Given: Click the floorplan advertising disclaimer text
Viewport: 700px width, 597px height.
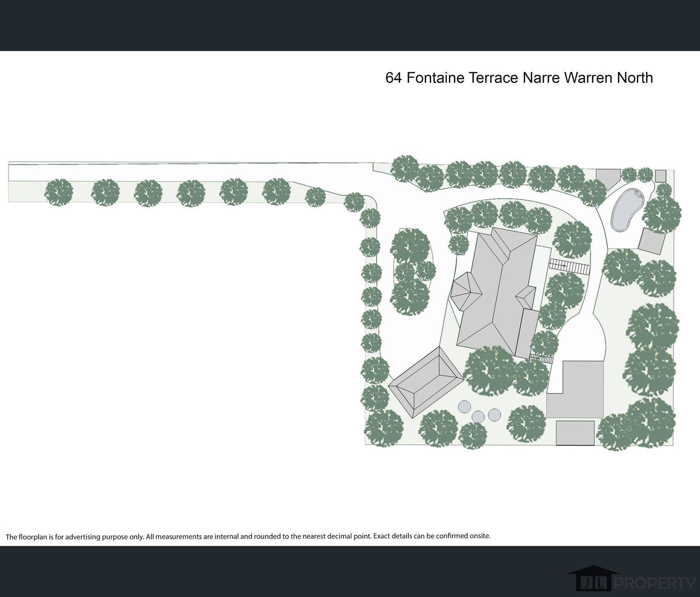Looking at the screenshot, I should [x=247, y=536].
